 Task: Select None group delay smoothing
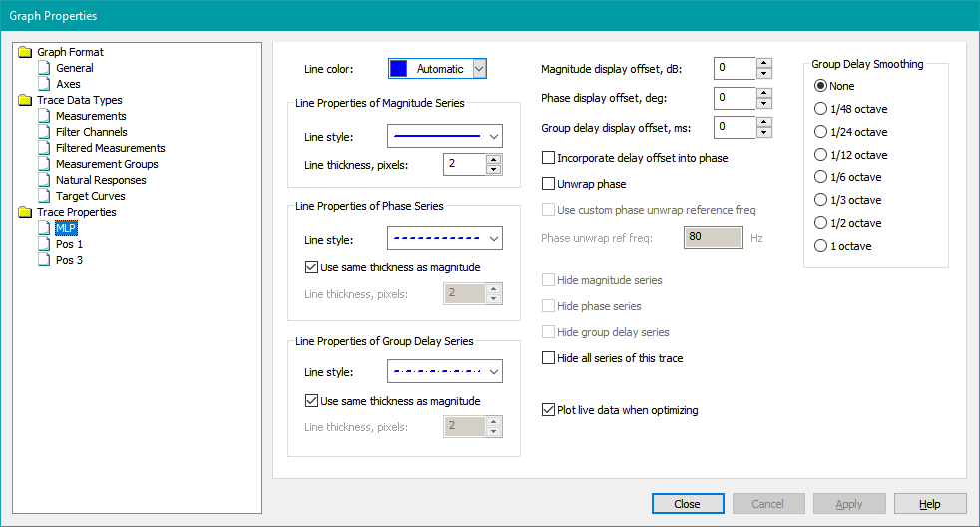820,86
